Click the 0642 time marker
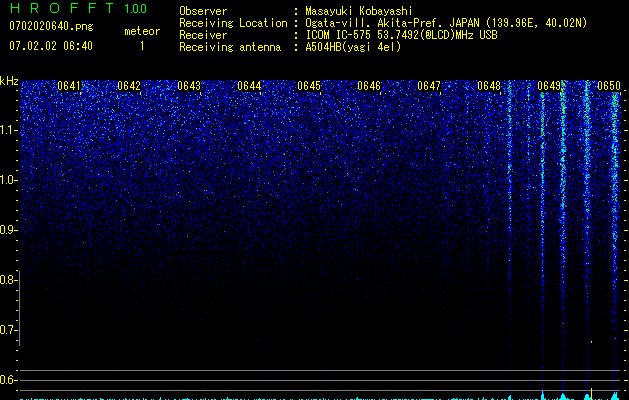The width and height of the screenshot is (629, 400). 129,86
